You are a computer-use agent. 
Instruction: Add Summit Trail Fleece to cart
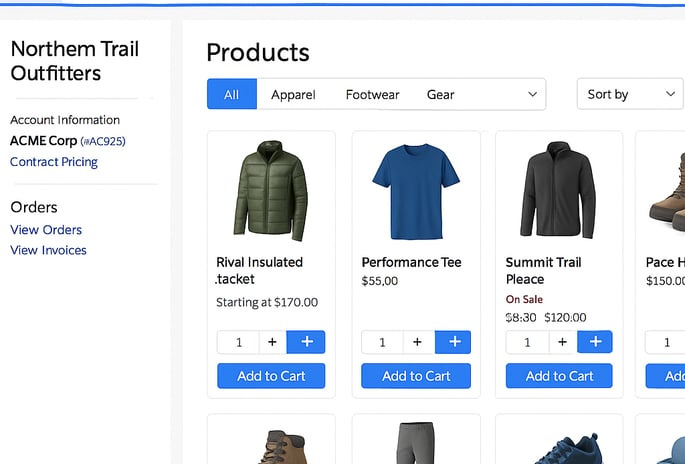559,376
